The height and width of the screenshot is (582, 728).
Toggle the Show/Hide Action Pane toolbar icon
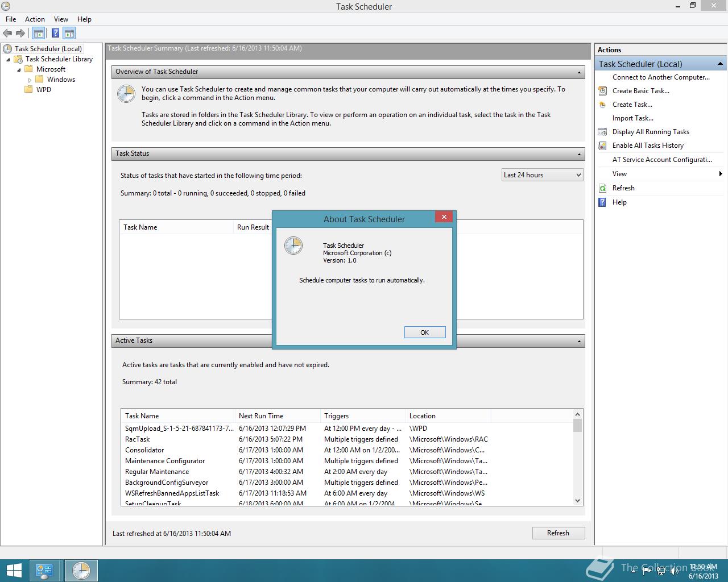pyautogui.click(x=69, y=34)
